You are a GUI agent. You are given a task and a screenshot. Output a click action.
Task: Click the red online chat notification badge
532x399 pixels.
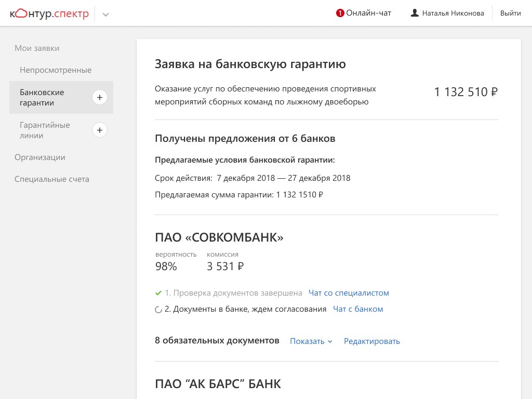tap(340, 13)
